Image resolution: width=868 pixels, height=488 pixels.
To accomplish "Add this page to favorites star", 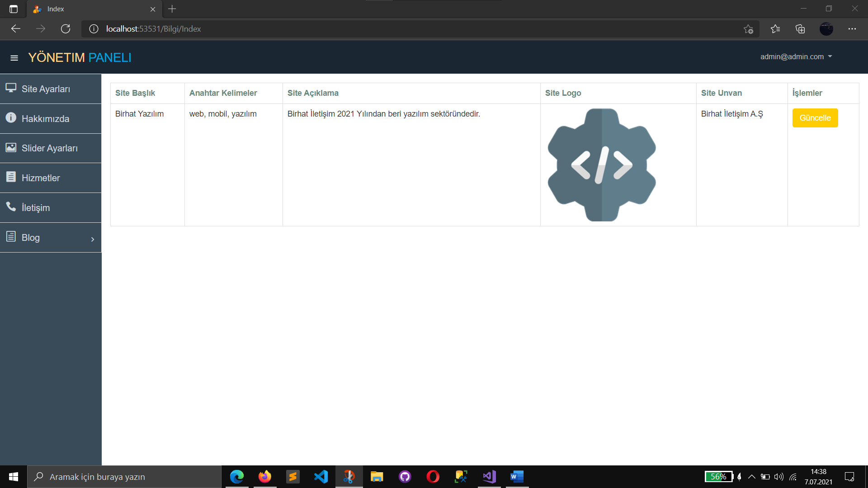I will [x=748, y=29].
